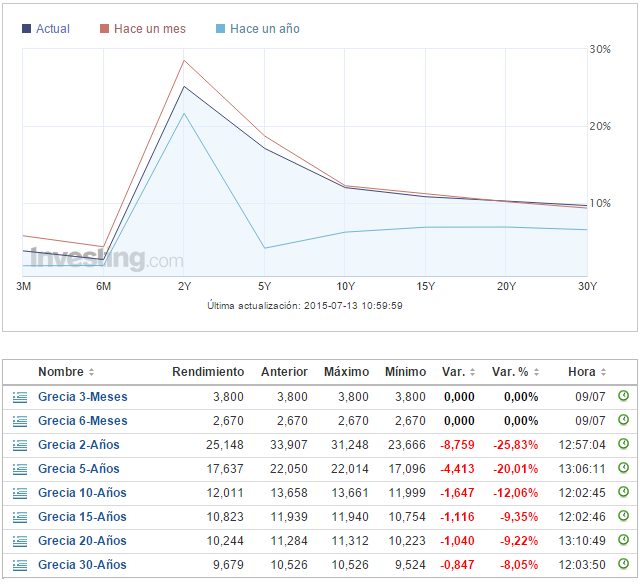Click the clock icon in Grecia 5-Años row
The width and height of the screenshot is (640, 585).
(x=623, y=469)
